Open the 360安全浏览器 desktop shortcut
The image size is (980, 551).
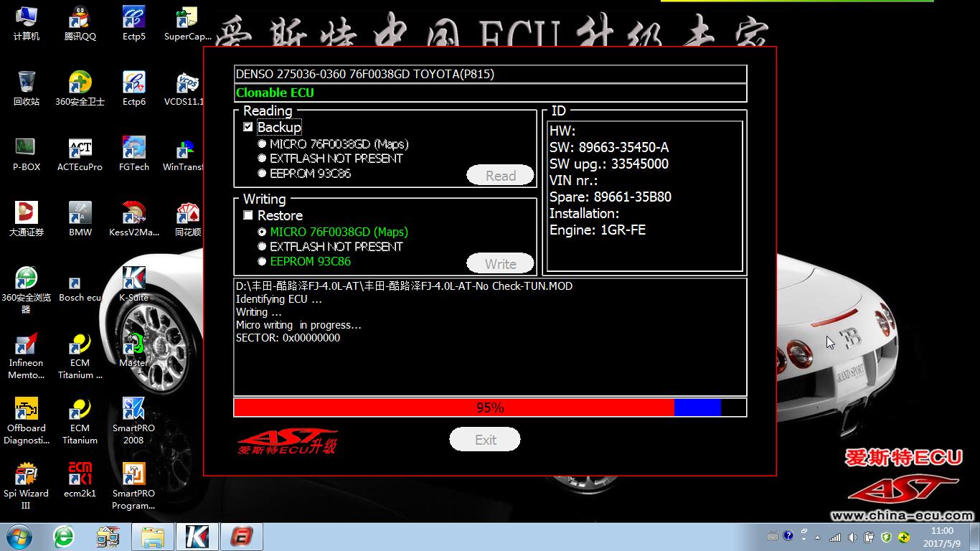coord(26,290)
